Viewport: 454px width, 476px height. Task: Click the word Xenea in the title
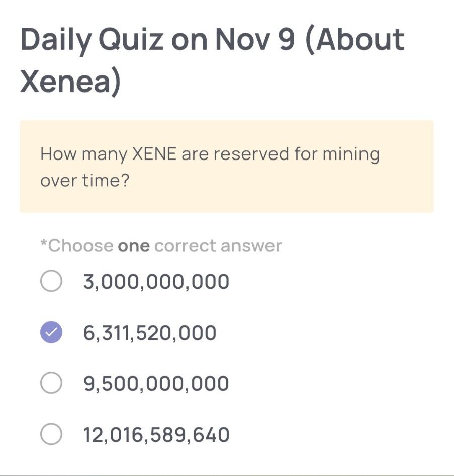pos(65,78)
